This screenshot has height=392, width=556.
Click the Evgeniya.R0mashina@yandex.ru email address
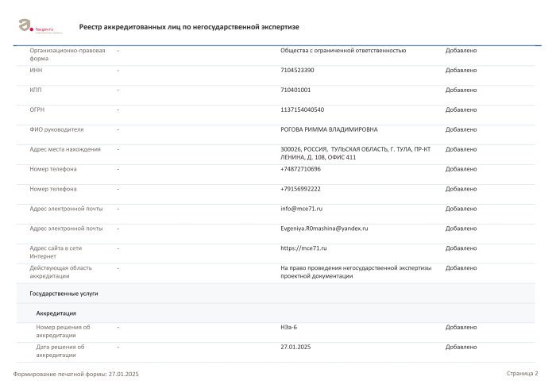324,229
